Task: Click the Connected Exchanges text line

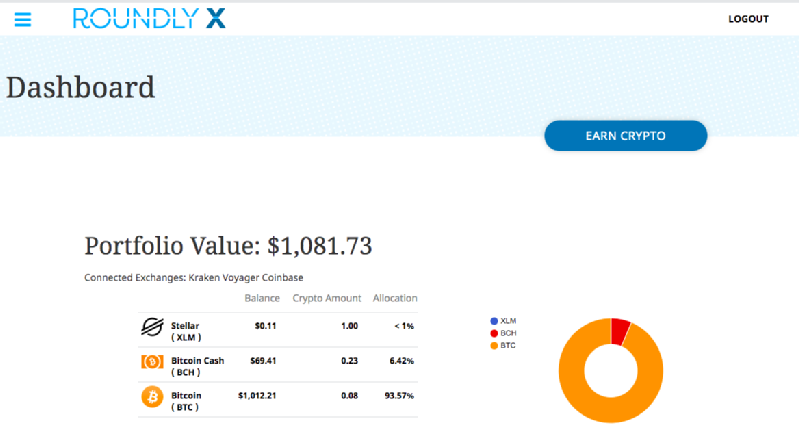Action: pyautogui.click(x=194, y=278)
